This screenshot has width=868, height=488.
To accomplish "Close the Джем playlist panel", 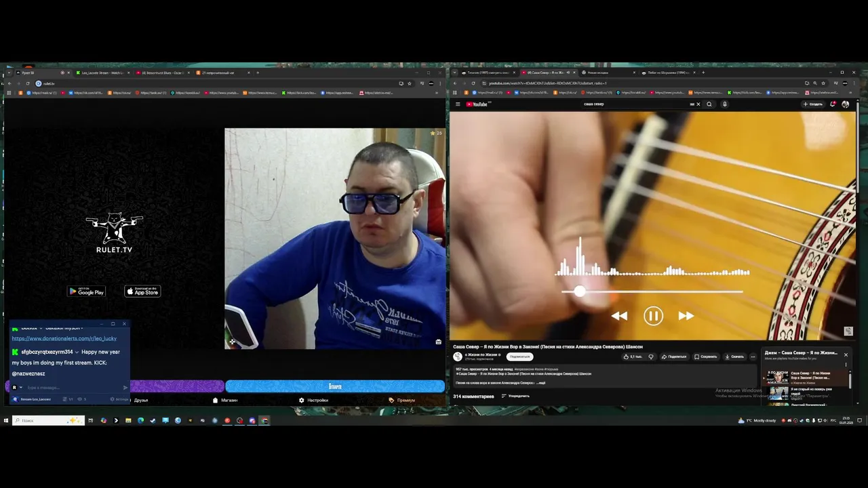I will click(x=846, y=354).
